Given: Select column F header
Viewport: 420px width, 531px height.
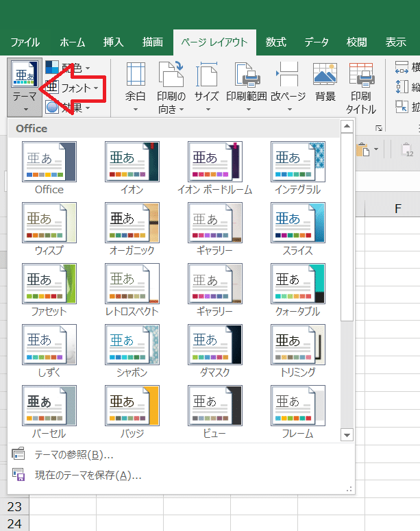Looking at the screenshot, I should 398,208.
